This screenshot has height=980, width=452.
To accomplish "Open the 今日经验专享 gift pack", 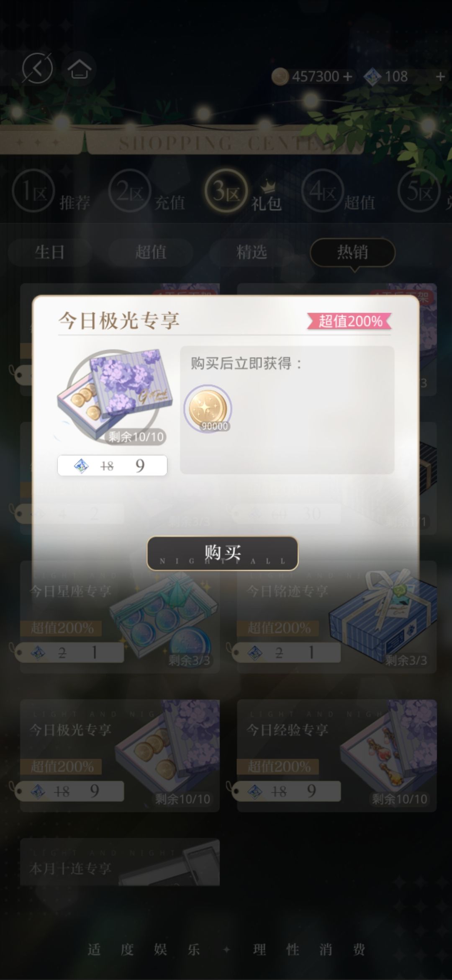I will (x=337, y=756).
